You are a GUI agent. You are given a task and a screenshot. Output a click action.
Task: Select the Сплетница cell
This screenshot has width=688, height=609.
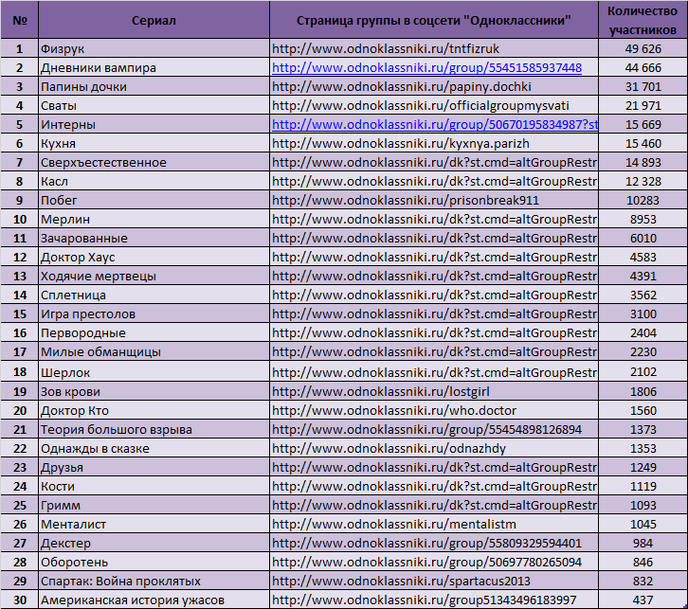click(x=154, y=295)
